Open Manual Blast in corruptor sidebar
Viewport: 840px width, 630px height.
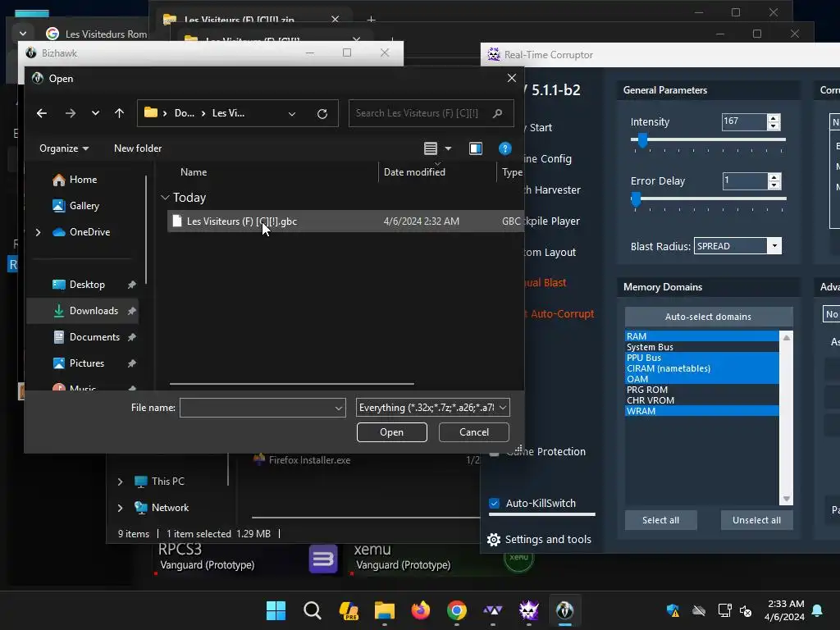pyautogui.click(x=546, y=283)
